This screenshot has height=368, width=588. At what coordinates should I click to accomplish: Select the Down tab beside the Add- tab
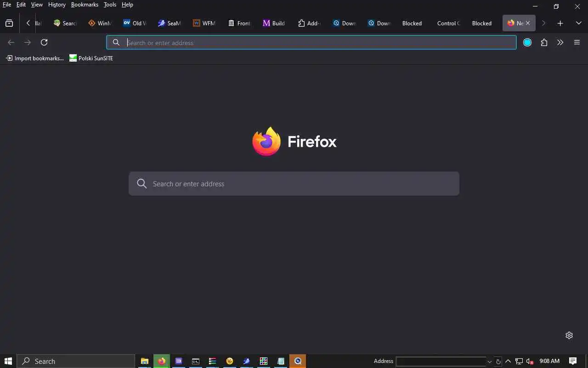tap(345, 23)
